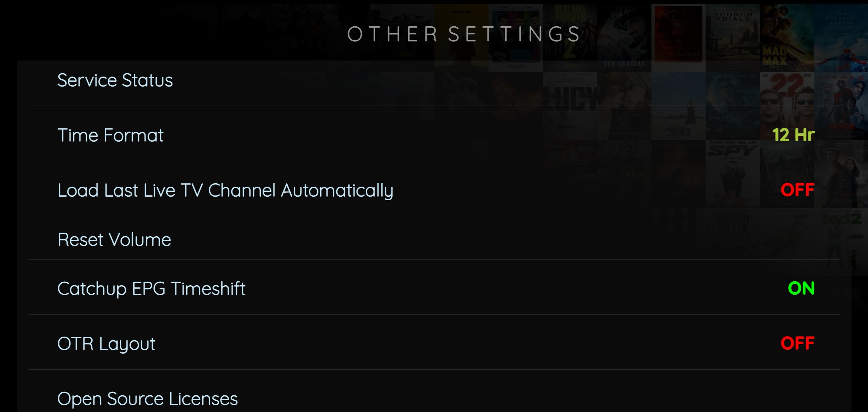Click the Mad Max poster thumbnail
The height and width of the screenshot is (412, 868).
tap(786, 37)
